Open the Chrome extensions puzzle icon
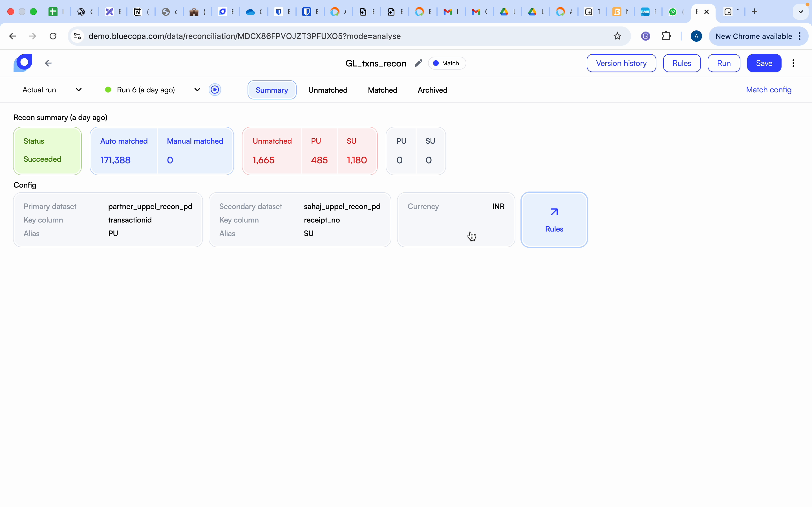Screen dimensions: 812x507 coord(667,36)
